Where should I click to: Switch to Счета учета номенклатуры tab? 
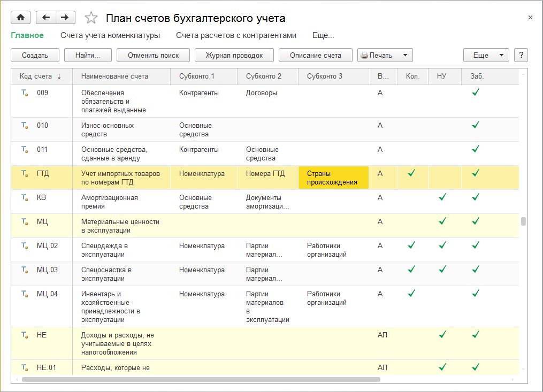click(x=110, y=35)
